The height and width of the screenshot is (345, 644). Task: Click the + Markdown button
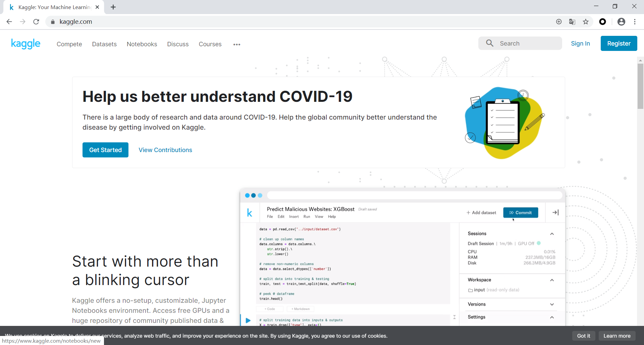pyautogui.click(x=301, y=309)
